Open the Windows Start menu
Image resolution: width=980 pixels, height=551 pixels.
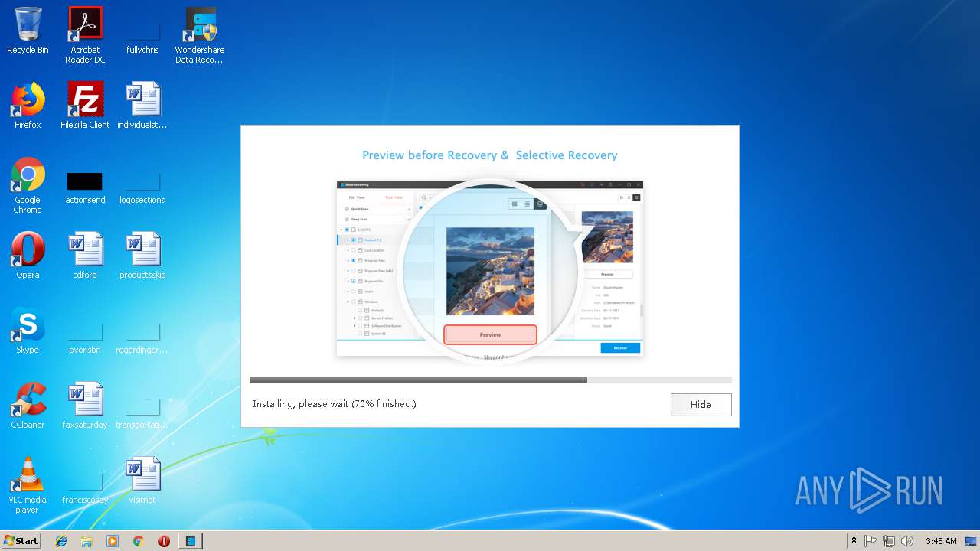tap(21, 540)
